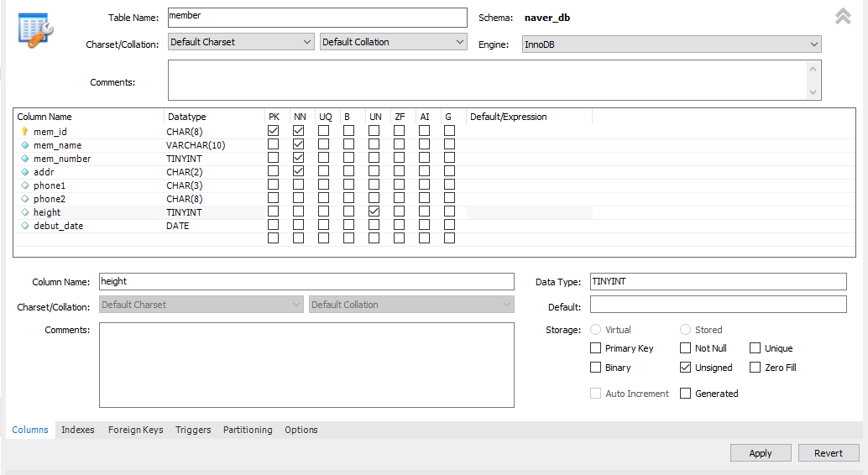The image size is (868, 475).
Task: Click the Table Name field
Action: tap(318, 17)
